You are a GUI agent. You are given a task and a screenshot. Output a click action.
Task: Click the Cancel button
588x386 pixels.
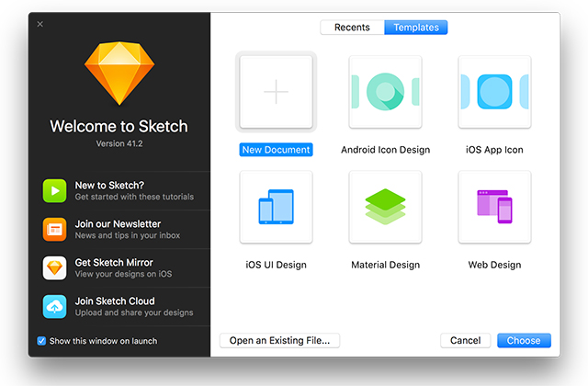(466, 340)
